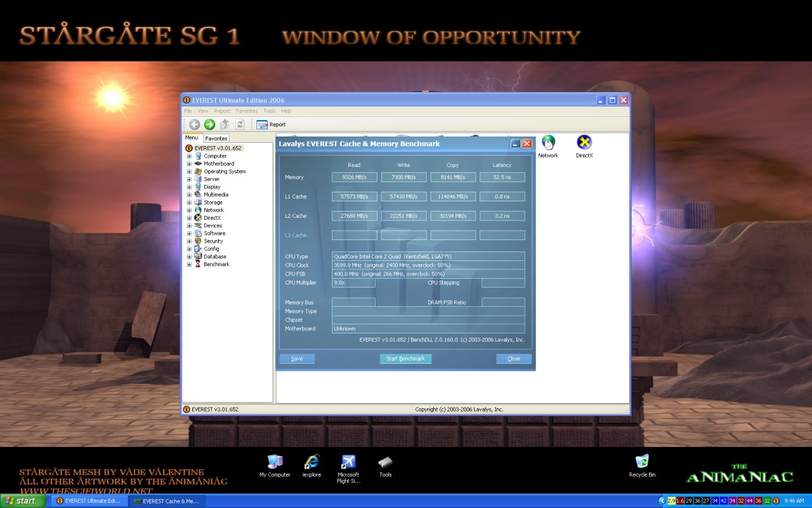Viewport: 812px width, 508px height.
Task: Select the My Computer desktop icon
Action: point(275,462)
